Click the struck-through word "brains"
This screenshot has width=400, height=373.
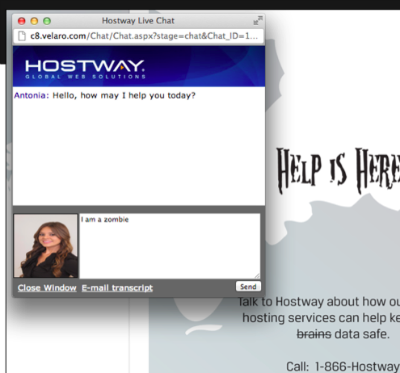314,334
